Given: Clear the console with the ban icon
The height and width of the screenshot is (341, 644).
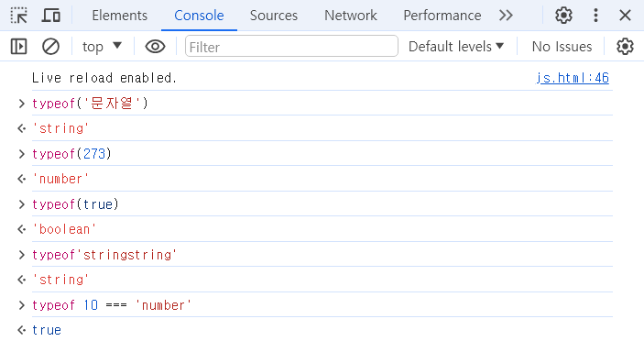Looking at the screenshot, I should click(51, 47).
